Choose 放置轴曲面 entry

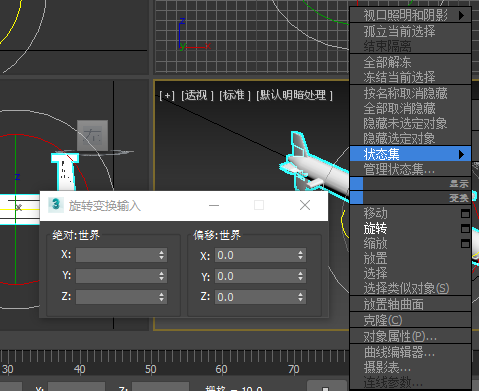click(x=410, y=304)
